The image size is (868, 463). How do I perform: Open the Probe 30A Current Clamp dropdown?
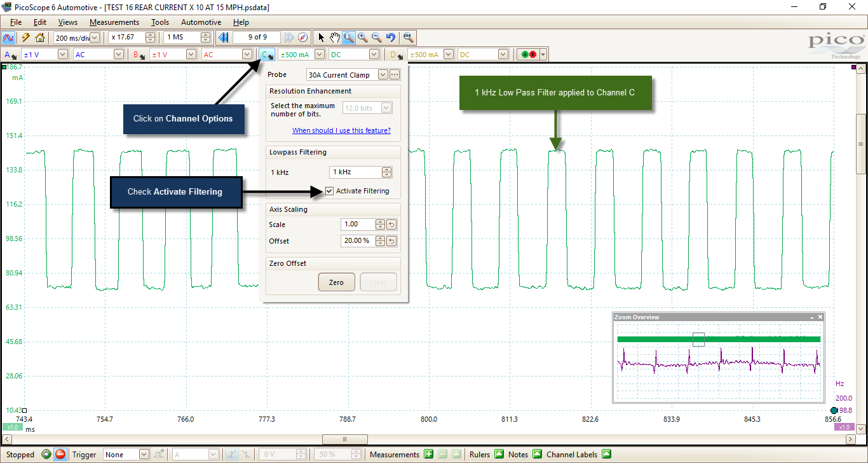pyautogui.click(x=383, y=74)
